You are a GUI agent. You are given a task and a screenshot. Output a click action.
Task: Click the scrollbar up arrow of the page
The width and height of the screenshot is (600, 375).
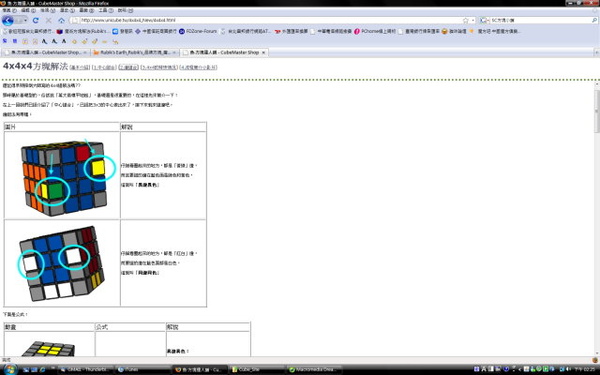point(596,84)
